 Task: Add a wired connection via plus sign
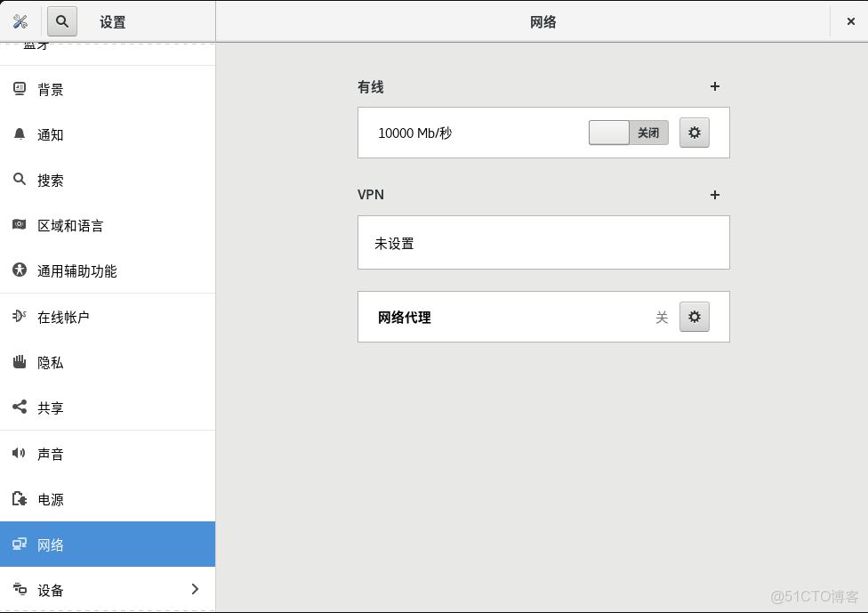[x=715, y=86]
